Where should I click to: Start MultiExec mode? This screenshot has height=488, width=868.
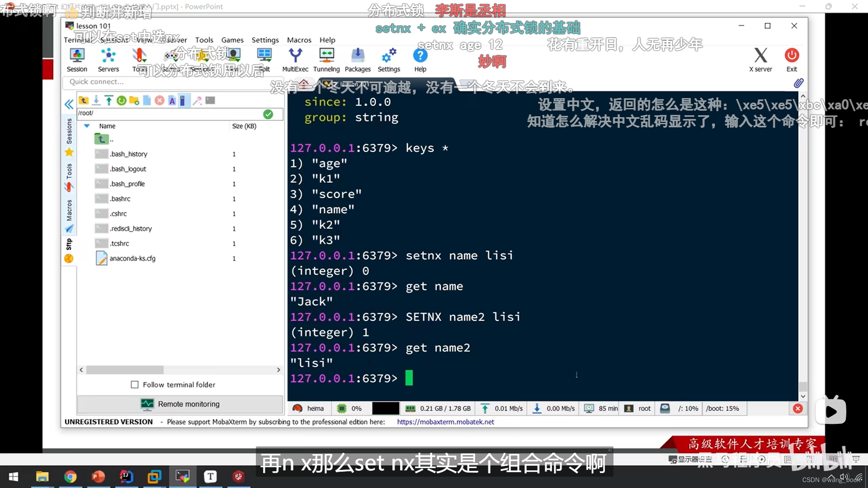coord(295,59)
